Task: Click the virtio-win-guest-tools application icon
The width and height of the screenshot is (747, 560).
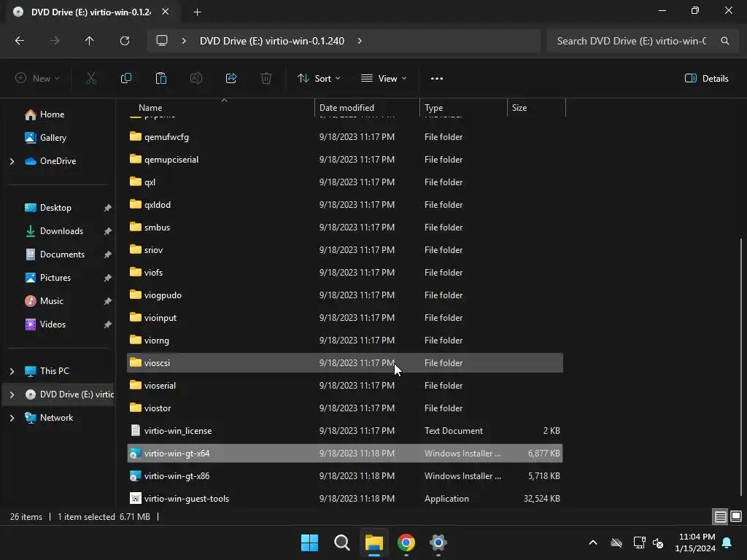Action: 135,499
